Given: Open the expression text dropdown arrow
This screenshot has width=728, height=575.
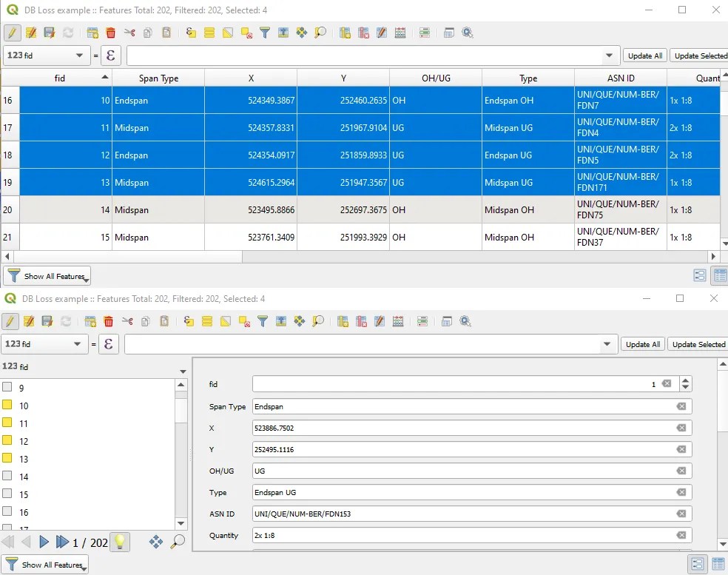Looking at the screenshot, I should point(608,56).
